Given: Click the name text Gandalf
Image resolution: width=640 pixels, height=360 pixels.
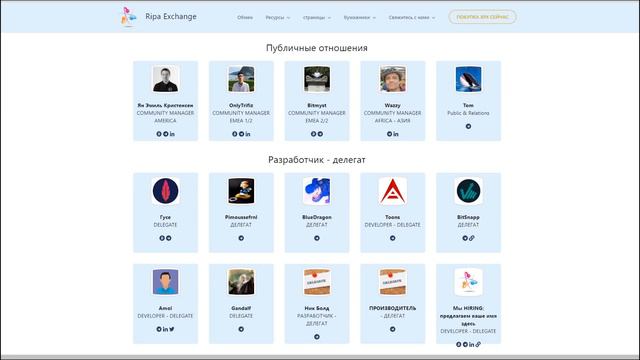Looking at the screenshot, I should pos(241,308).
